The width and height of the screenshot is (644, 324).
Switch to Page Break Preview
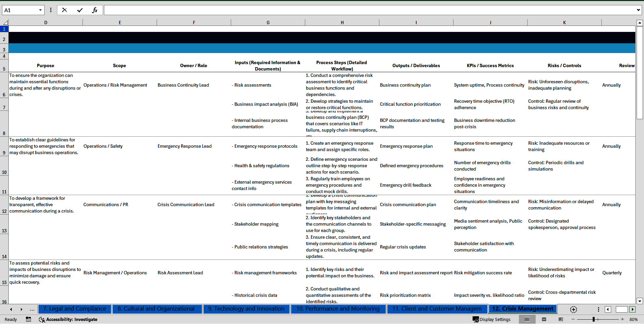coord(561,319)
